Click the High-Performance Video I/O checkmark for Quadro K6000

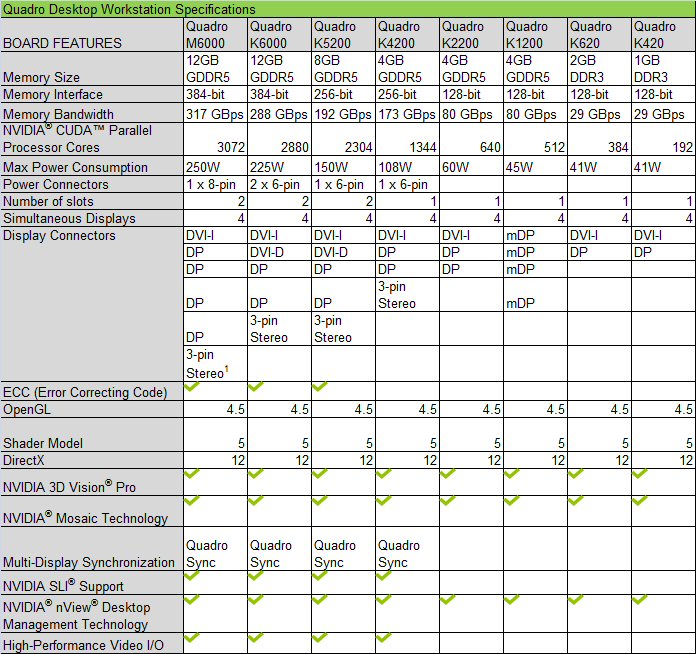[x=256, y=638]
